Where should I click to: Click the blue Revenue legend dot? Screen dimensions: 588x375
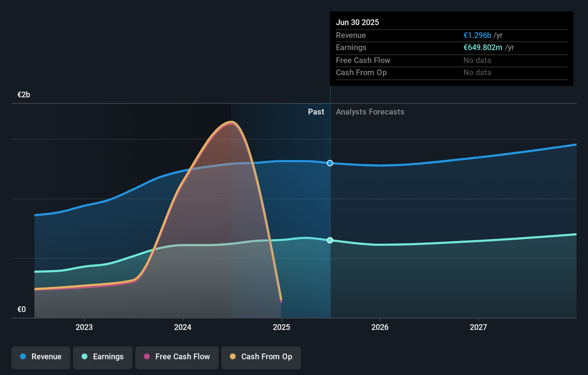click(23, 356)
